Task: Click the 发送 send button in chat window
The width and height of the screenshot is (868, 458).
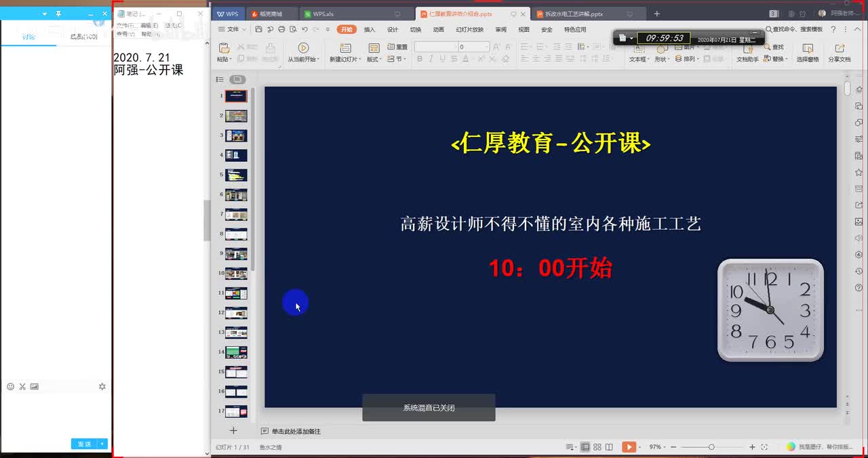Action: click(x=85, y=444)
